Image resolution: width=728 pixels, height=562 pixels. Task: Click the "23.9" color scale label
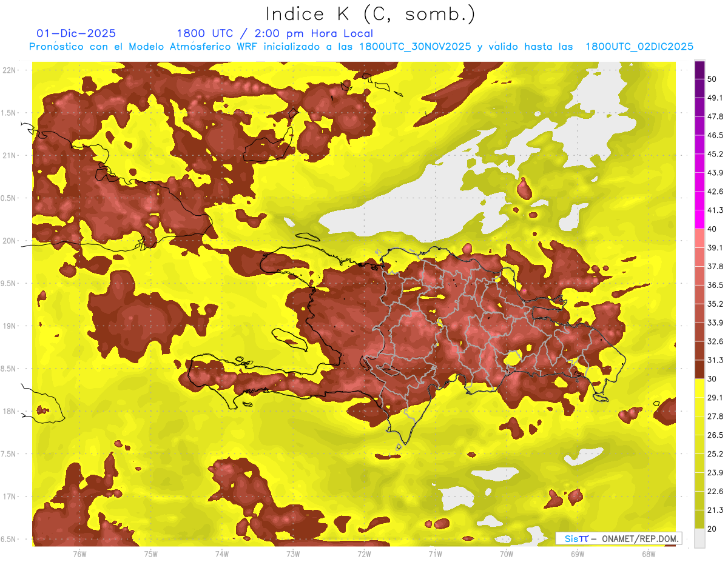click(715, 473)
